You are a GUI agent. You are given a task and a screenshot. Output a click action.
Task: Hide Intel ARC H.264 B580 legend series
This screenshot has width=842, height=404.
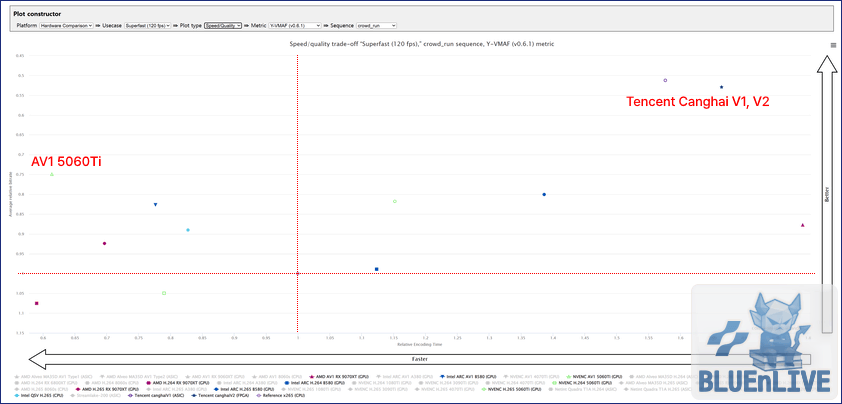coord(314,383)
